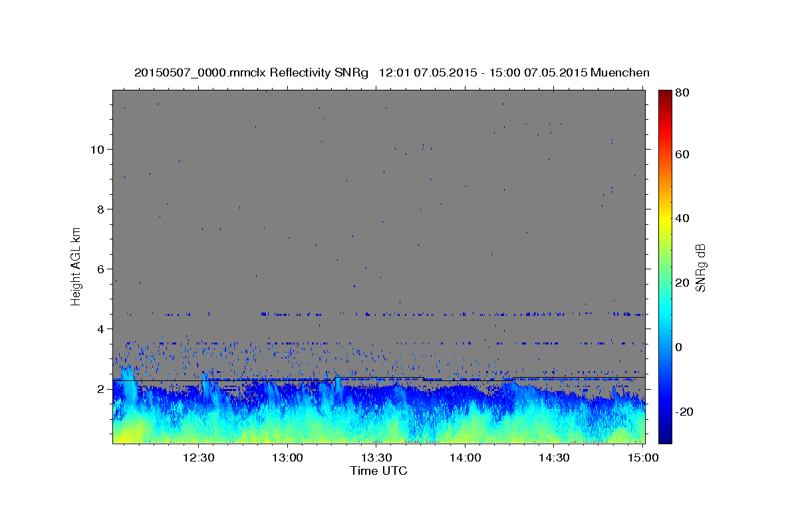Viewport: 798px width, 532px height.
Task: Click the 14:00 time tick label
Action: 465,458
